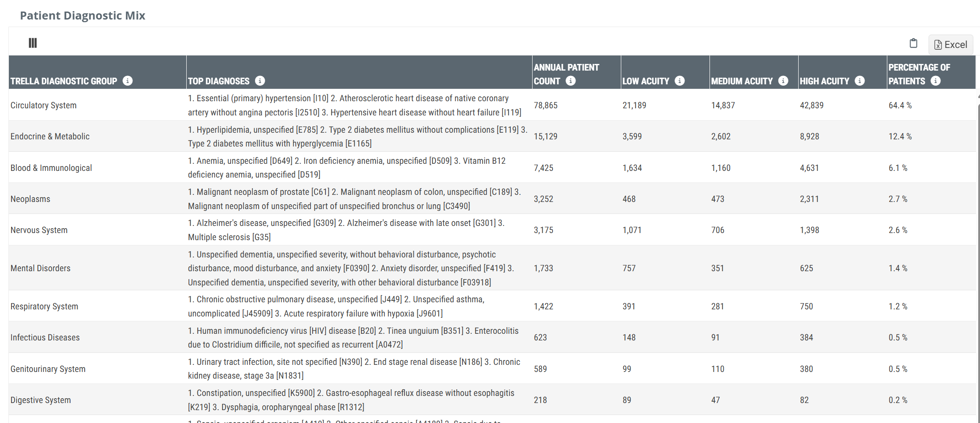Screen dimensions: 980x423
Task: Click Circulatory patient count 78,865
Action: (x=546, y=105)
